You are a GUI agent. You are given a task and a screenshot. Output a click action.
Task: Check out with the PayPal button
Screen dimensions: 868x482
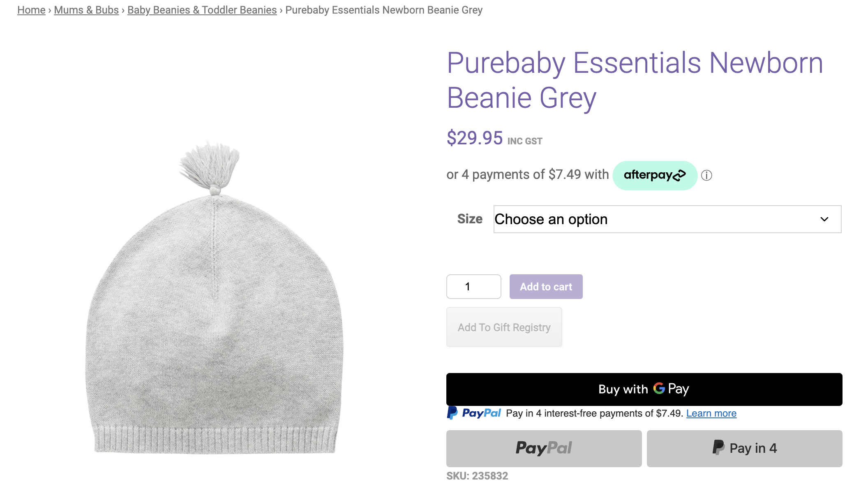click(x=544, y=448)
